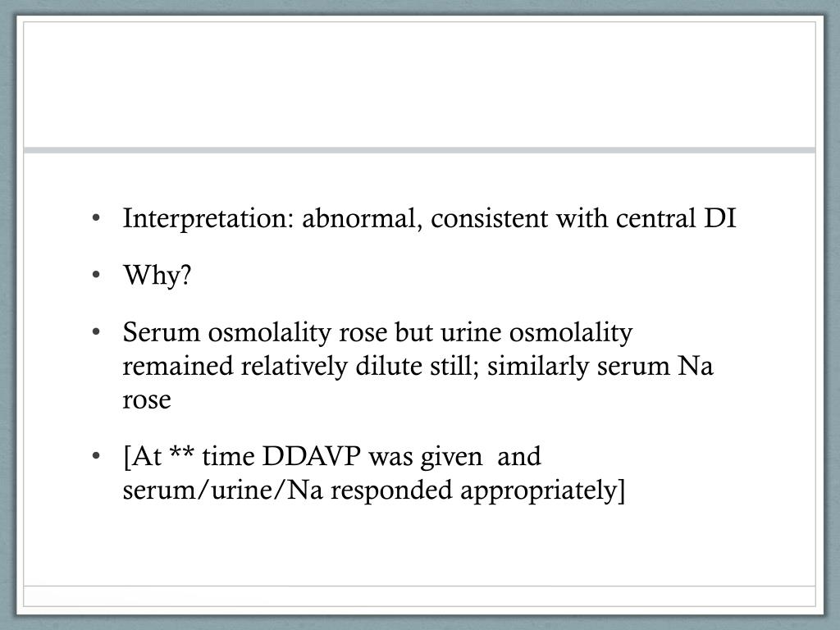Click the phrase responded appropriately]

click(478, 491)
